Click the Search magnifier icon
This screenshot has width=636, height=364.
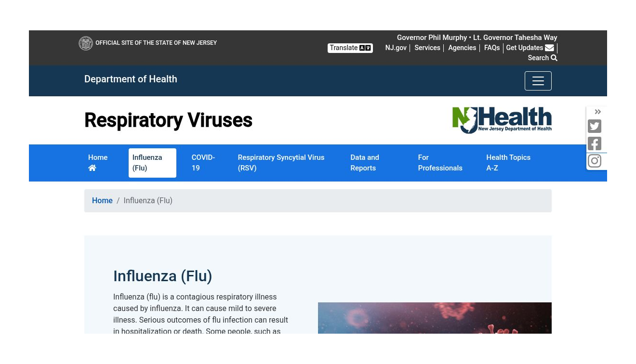tap(554, 58)
